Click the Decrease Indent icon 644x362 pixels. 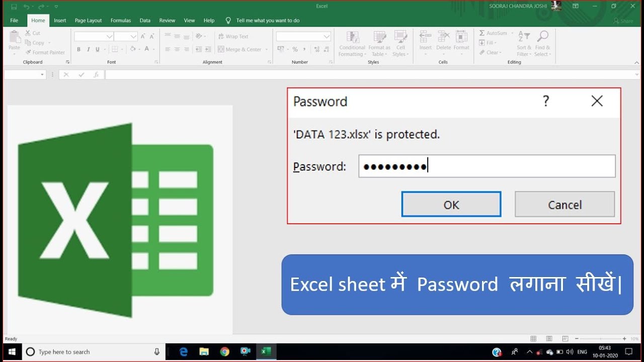[198, 49]
